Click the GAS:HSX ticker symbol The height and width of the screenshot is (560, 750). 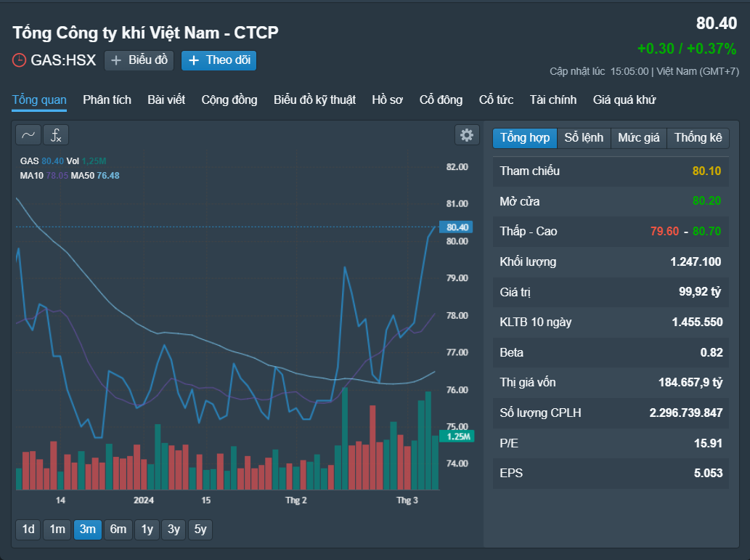click(x=63, y=60)
